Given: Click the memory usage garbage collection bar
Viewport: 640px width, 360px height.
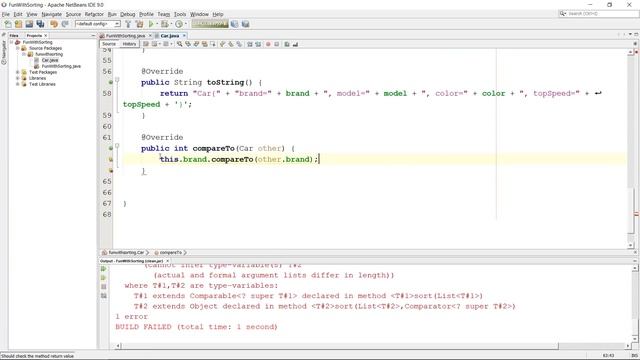Looking at the screenshot, I should 209,24.
